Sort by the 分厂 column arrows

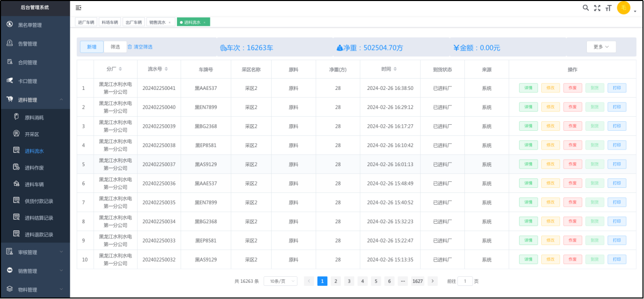[120, 69]
